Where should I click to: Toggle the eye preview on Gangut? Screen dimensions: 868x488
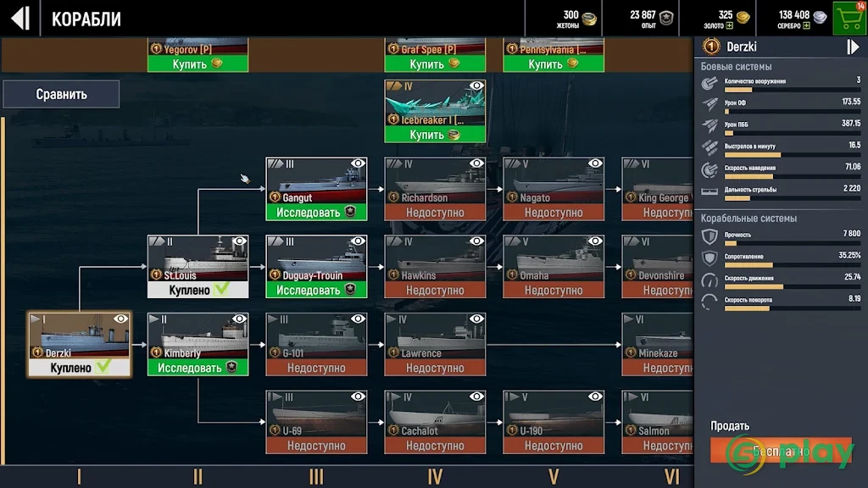point(359,164)
